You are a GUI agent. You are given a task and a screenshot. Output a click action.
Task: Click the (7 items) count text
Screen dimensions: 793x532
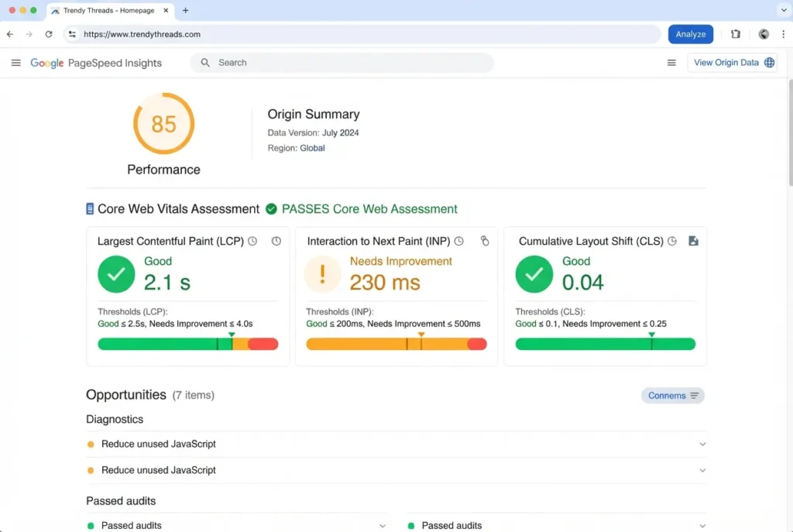tap(193, 396)
